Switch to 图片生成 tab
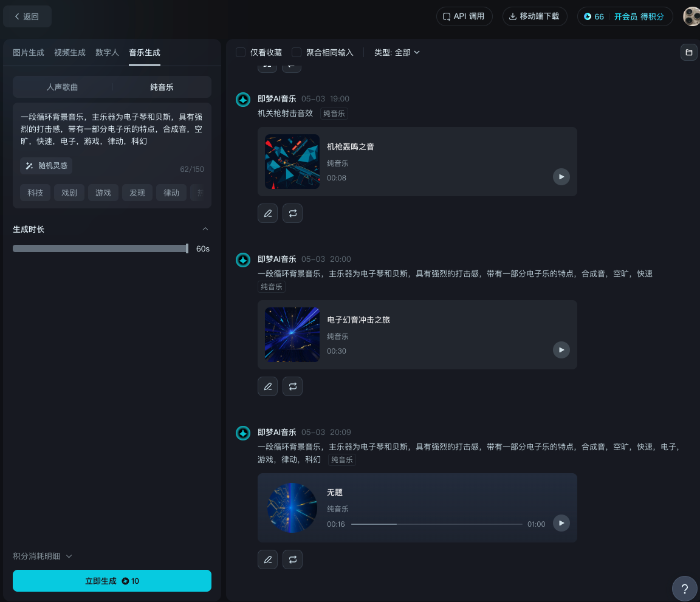 pos(29,53)
